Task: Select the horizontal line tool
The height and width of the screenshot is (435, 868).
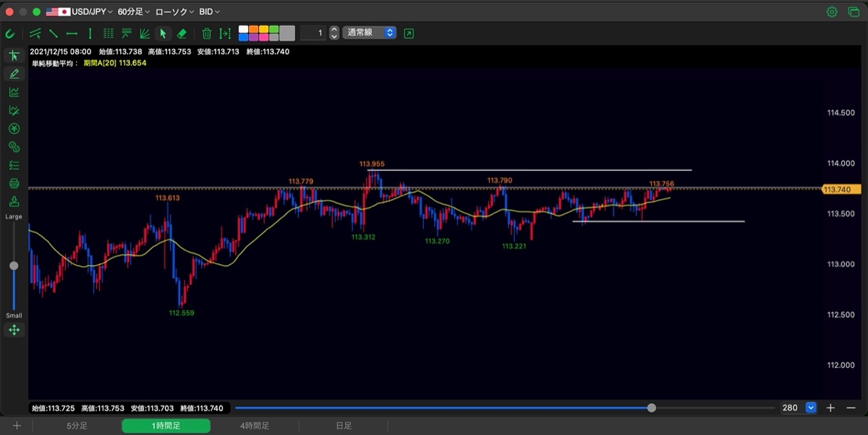Action: [72, 33]
